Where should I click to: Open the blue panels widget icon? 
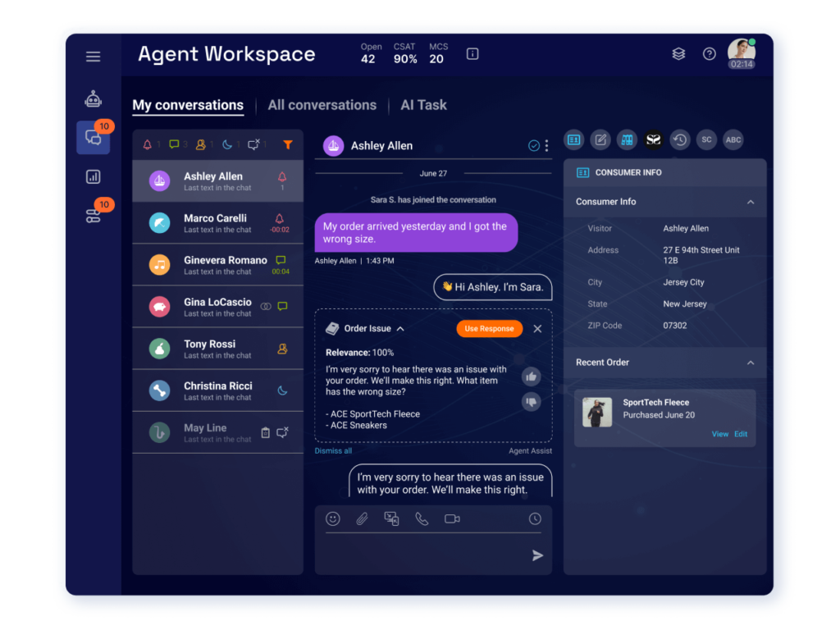[x=627, y=139]
